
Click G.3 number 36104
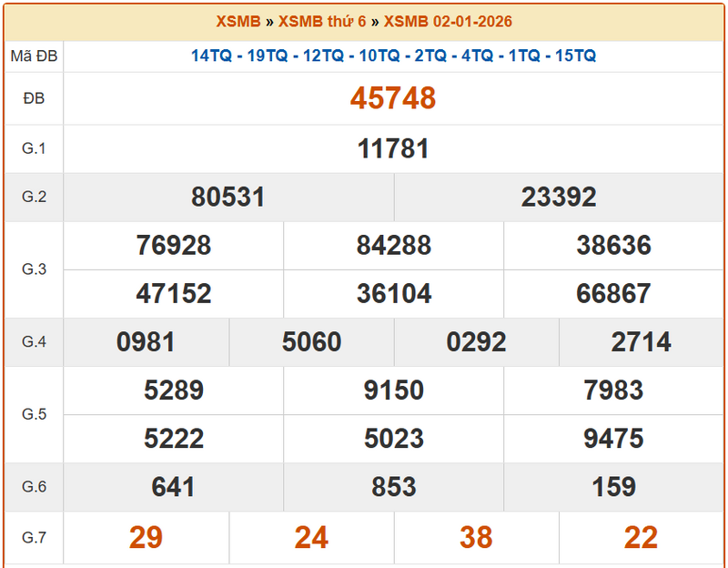[x=393, y=293]
